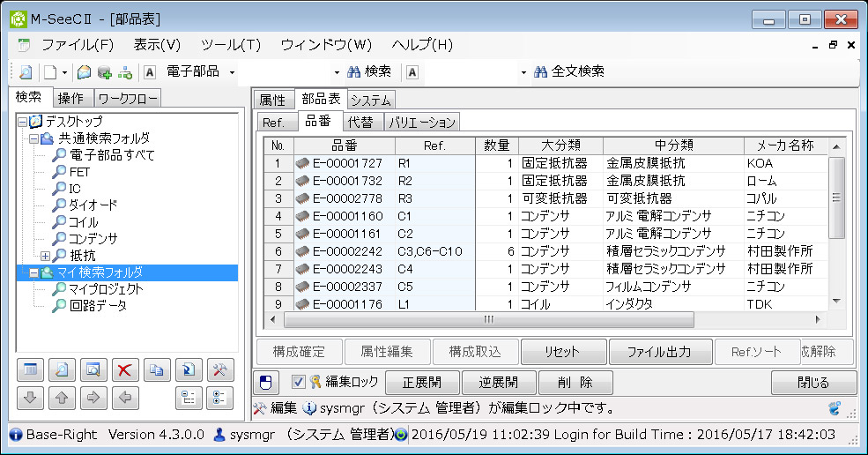The image size is (868, 455).
Task: Click the リセット button
Action: [x=562, y=352]
